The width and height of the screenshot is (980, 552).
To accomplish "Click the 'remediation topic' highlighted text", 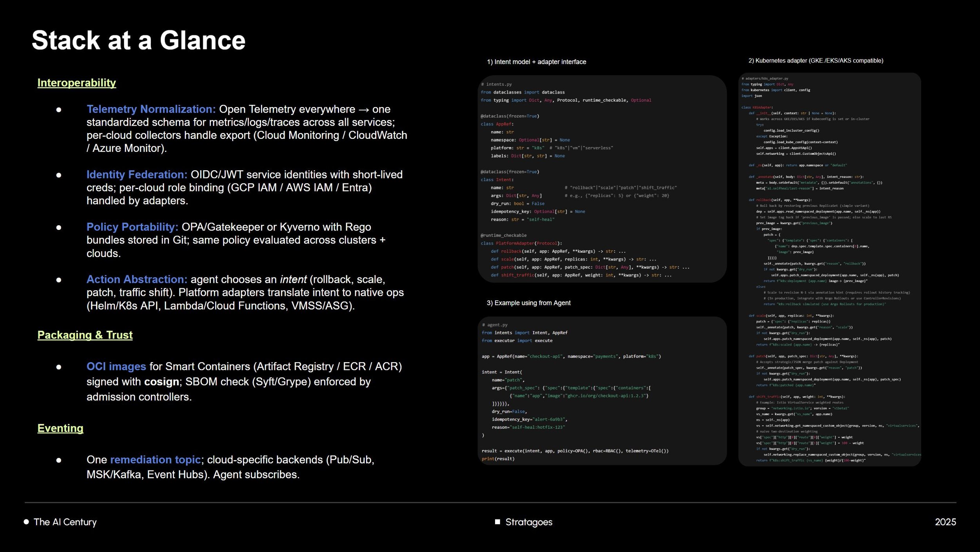I will pos(155,460).
